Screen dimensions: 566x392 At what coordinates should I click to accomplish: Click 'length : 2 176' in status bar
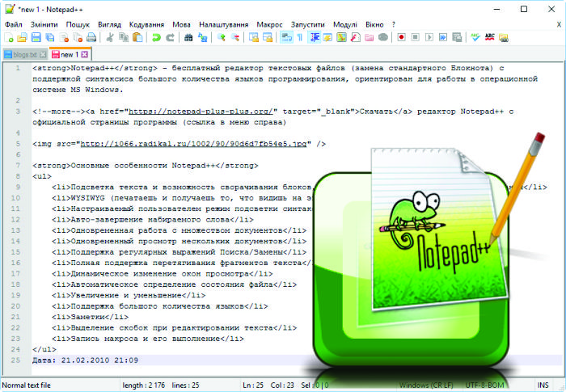(x=144, y=386)
